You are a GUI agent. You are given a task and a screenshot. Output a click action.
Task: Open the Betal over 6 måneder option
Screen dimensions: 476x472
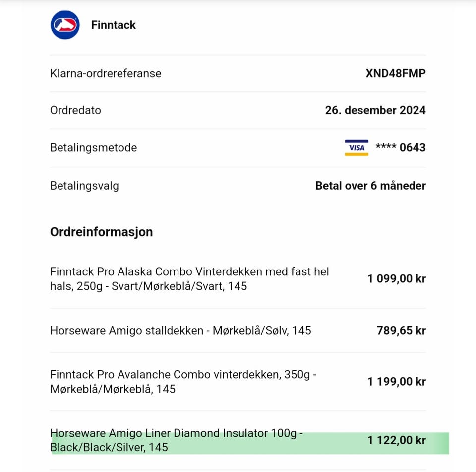pyautogui.click(x=370, y=186)
